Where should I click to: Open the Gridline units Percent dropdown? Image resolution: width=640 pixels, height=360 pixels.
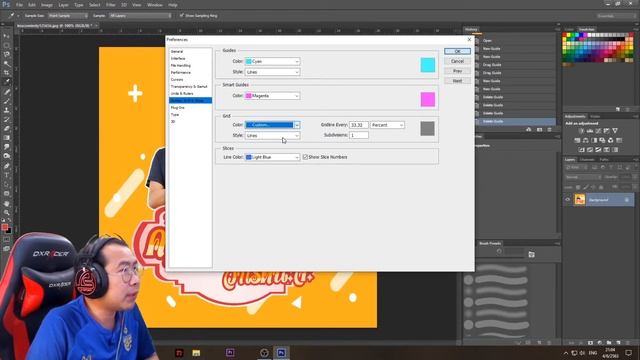pos(387,125)
